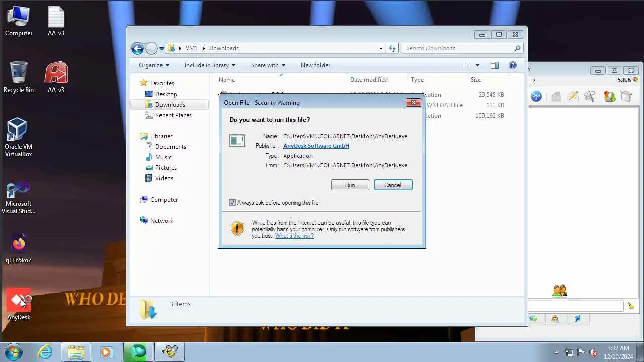Toggle the preview pane button in Explorer
The image size is (644, 362).
(x=495, y=65)
